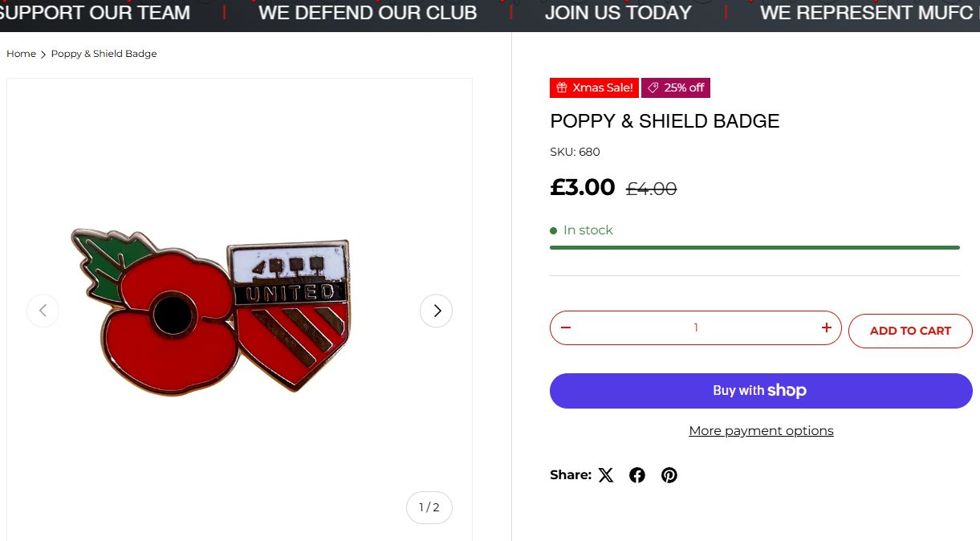The height and width of the screenshot is (541, 980).
Task: Open More payment options
Action: click(761, 431)
